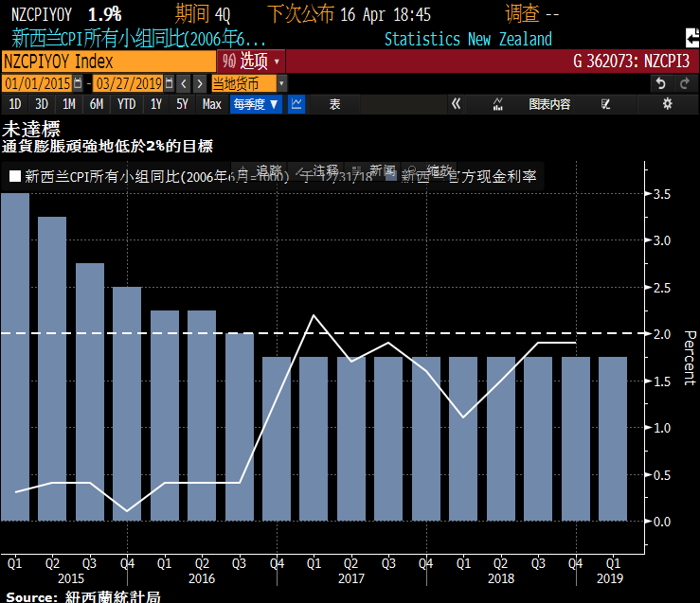Open the start date calendar picker icon
Screen dimensions: 700x603
(x=77, y=83)
